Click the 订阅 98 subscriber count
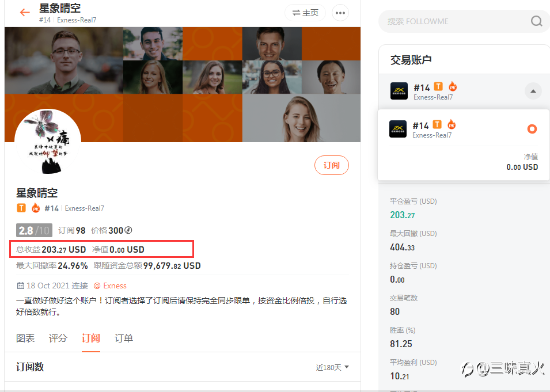Image resolution: width=550 pixels, height=392 pixels. click(72, 230)
